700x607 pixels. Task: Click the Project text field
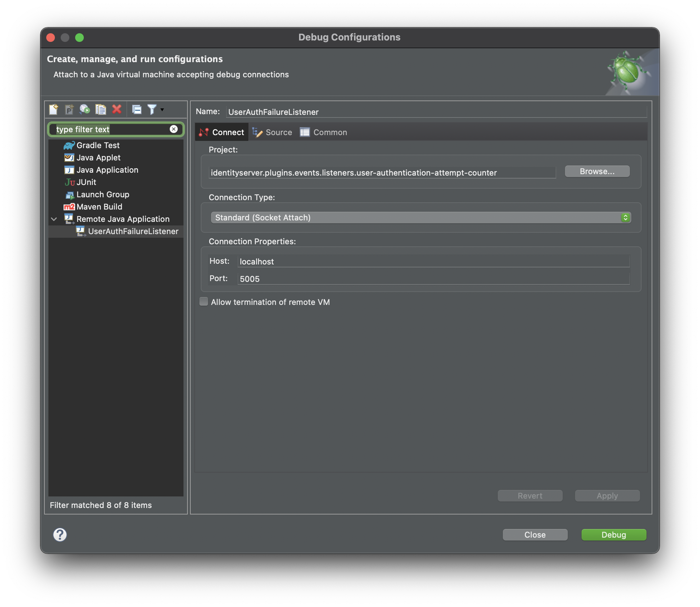click(382, 173)
